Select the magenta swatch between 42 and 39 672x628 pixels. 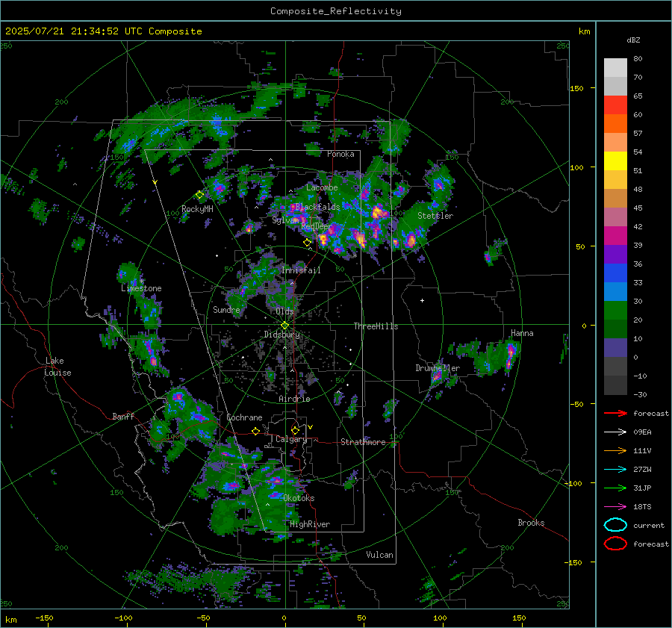point(615,236)
